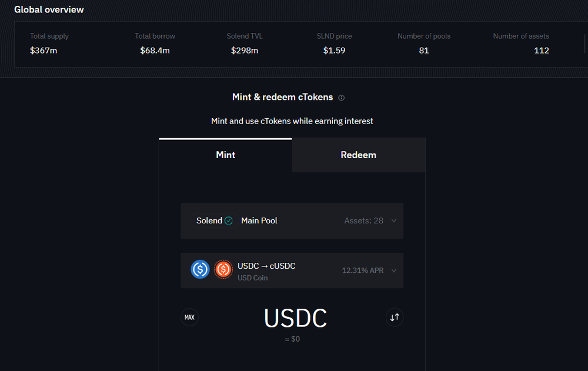Select the Mint tab

pyautogui.click(x=225, y=155)
